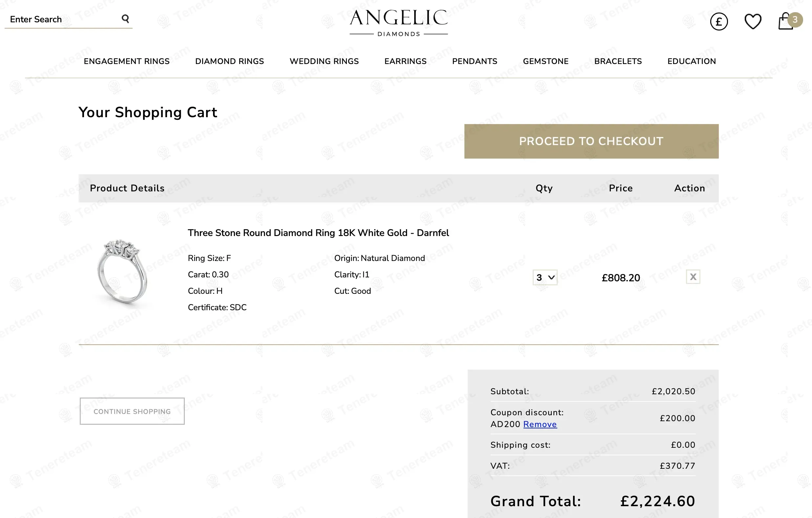Open Engagement Rings menu
The image size is (812, 518).
point(126,61)
